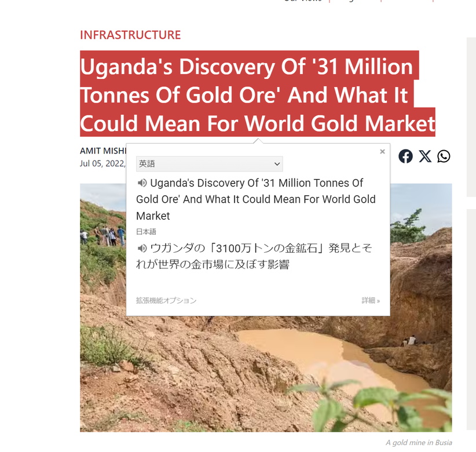Close the translation popup
The image size is (476, 452).
pos(382,152)
